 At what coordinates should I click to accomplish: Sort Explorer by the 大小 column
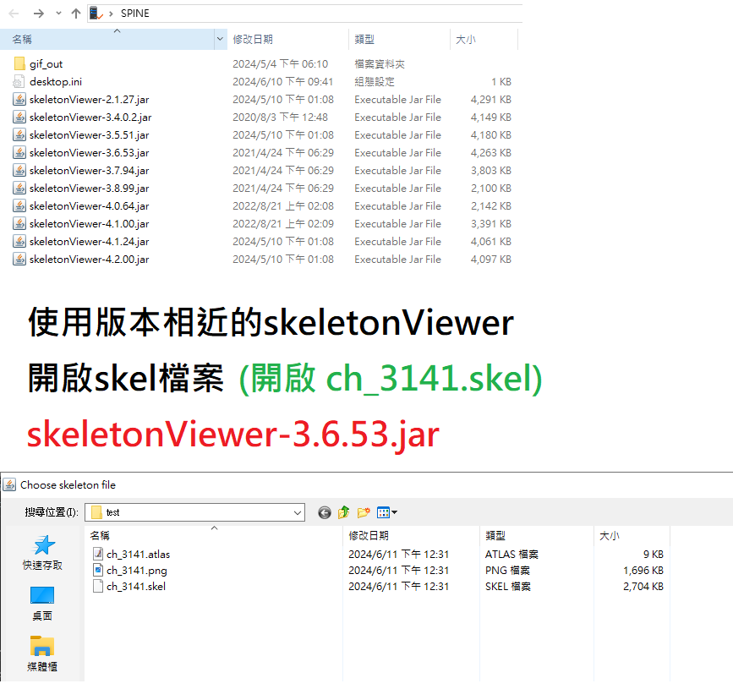pos(484,39)
